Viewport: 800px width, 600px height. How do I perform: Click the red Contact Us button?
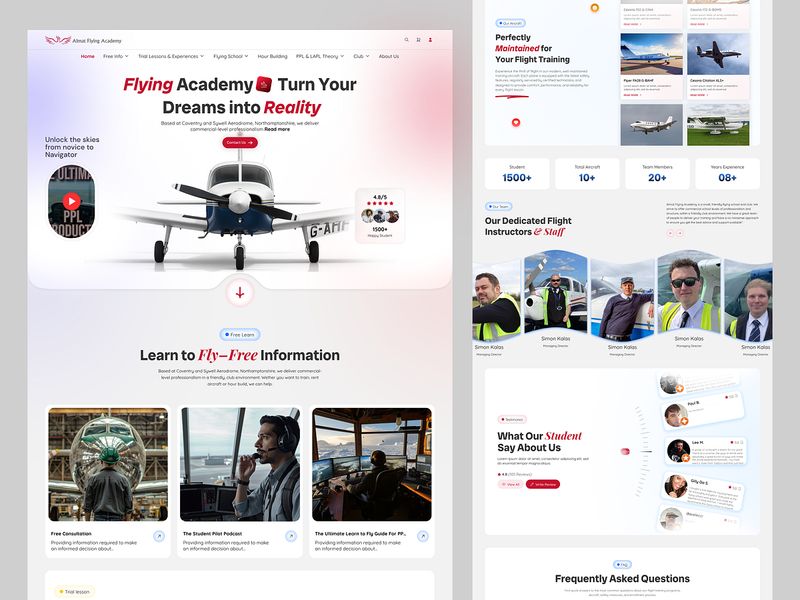pyautogui.click(x=240, y=143)
